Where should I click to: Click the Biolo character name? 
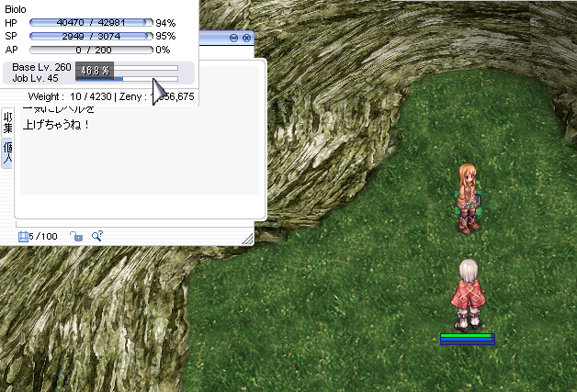(x=17, y=8)
